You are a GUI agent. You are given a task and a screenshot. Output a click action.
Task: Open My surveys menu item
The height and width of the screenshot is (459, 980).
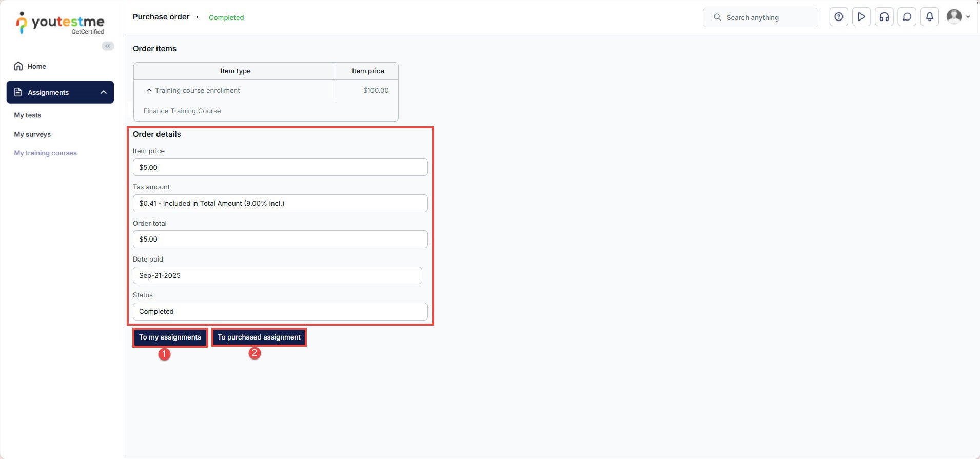click(32, 134)
